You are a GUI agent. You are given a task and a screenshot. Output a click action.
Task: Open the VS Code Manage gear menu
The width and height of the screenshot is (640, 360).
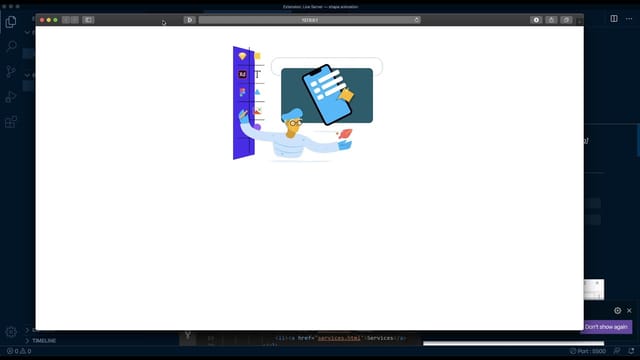(11, 332)
